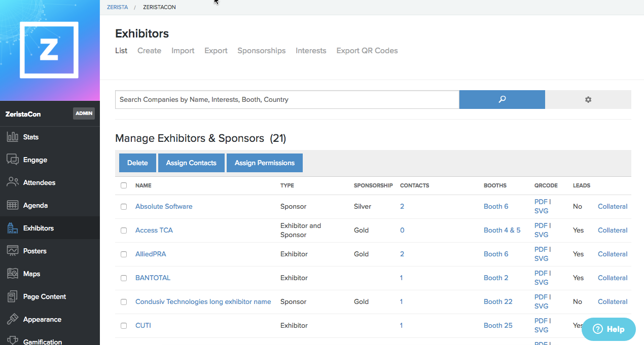Screen dimensions: 644x345
Task: Open the Sponsorships tab
Action: click(x=261, y=51)
